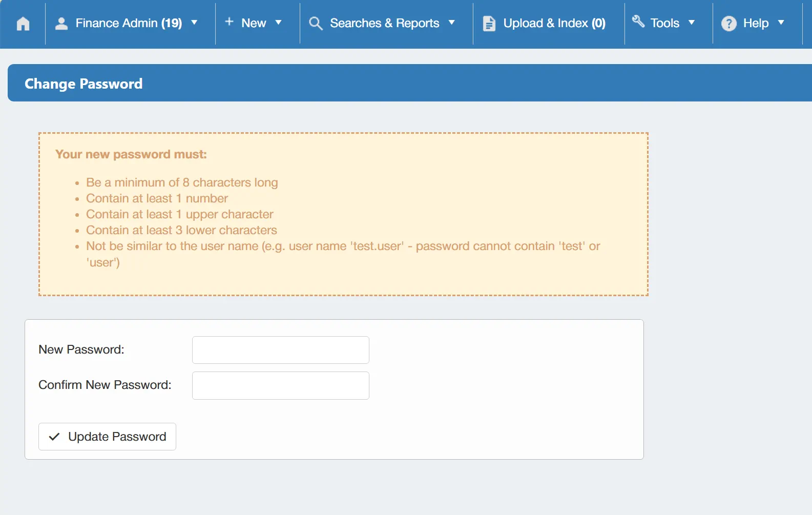
Task: Click the Tools wrench icon
Action: (x=638, y=21)
